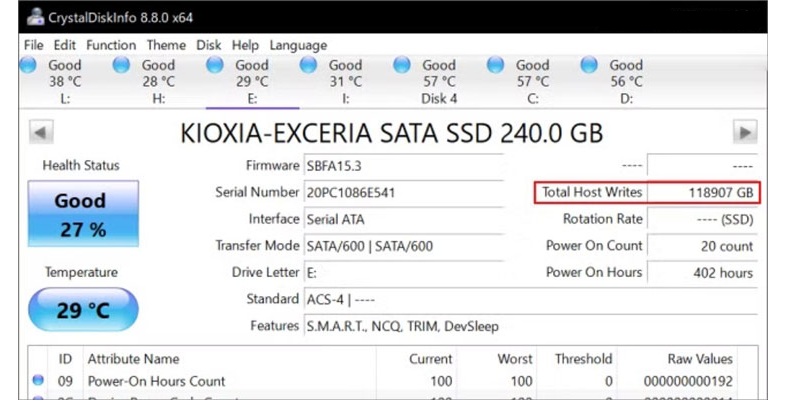Click the Health Status label
800x405 pixels.
click(x=81, y=165)
